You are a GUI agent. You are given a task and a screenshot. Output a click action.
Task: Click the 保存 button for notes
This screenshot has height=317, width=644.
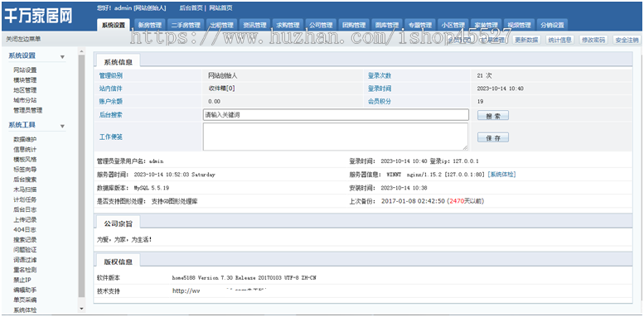click(x=493, y=137)
